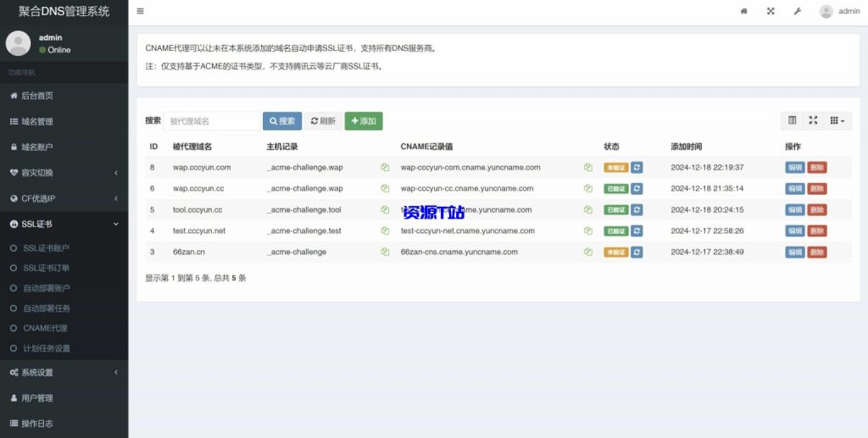The width and height of the screenshot is (868, 438).
Task: Copy host record for wap.cccyun.com
Action: point(385,167)
